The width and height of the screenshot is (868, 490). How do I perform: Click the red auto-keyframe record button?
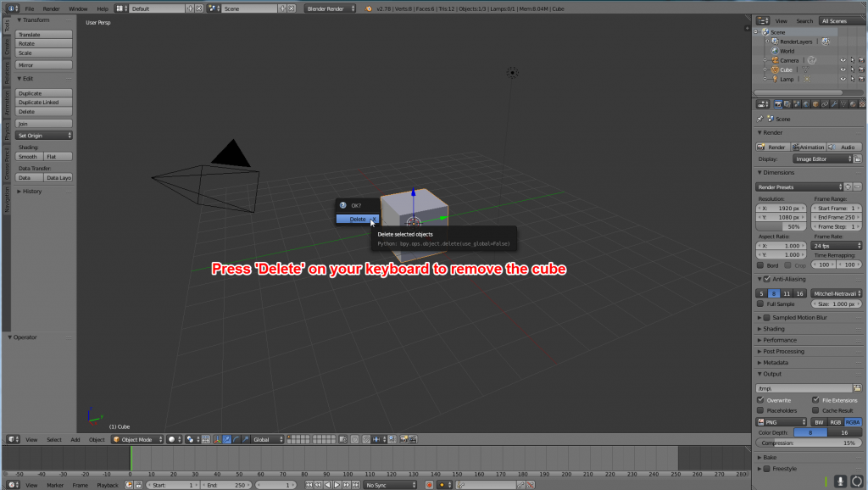429,485
